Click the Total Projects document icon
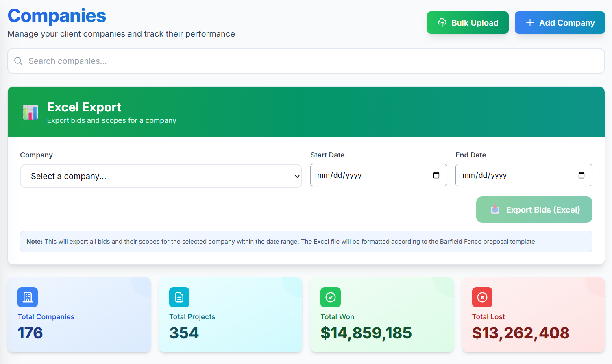The width and height of the screenshot is (612, 364). 179,297
